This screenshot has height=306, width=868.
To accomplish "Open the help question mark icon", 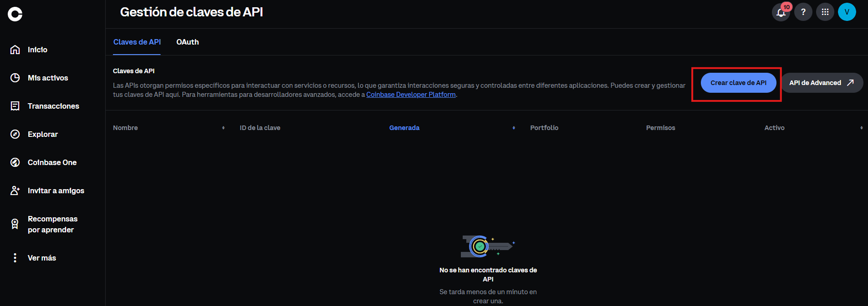I will pos(803,12).
